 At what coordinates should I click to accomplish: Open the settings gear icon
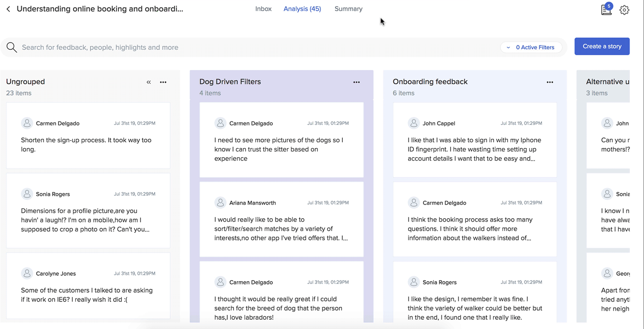(624, 10)
